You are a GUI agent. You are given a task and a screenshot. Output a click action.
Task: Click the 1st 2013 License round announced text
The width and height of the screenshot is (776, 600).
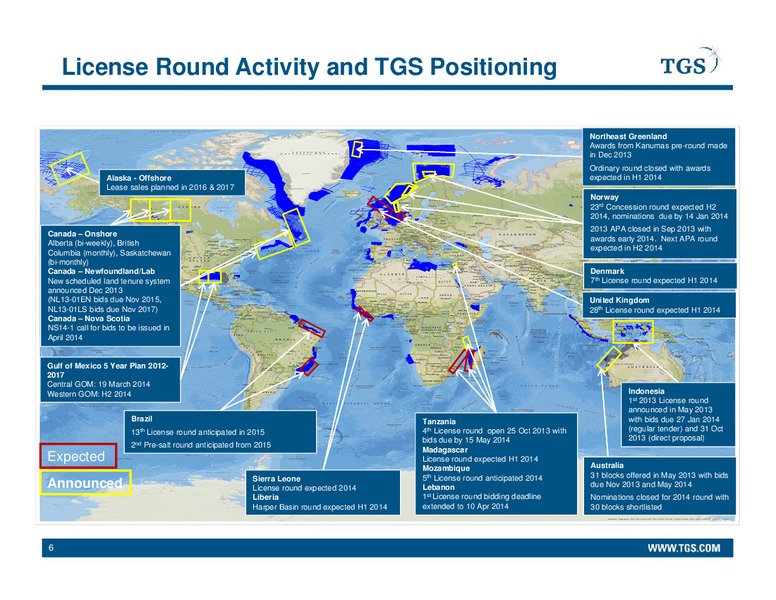tap(676, 419)
